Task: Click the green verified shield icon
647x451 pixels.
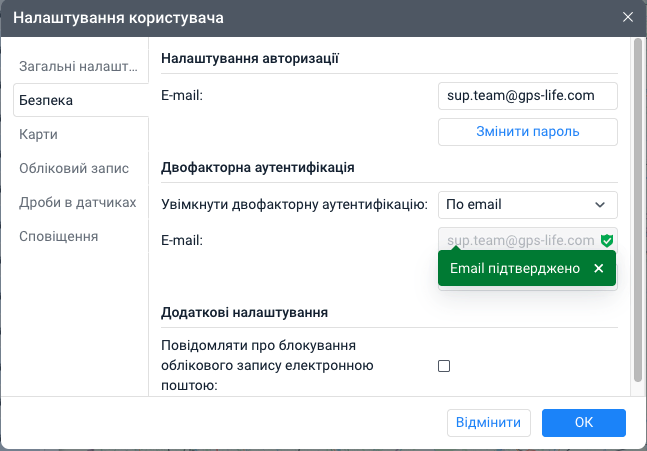Action: 607,241
